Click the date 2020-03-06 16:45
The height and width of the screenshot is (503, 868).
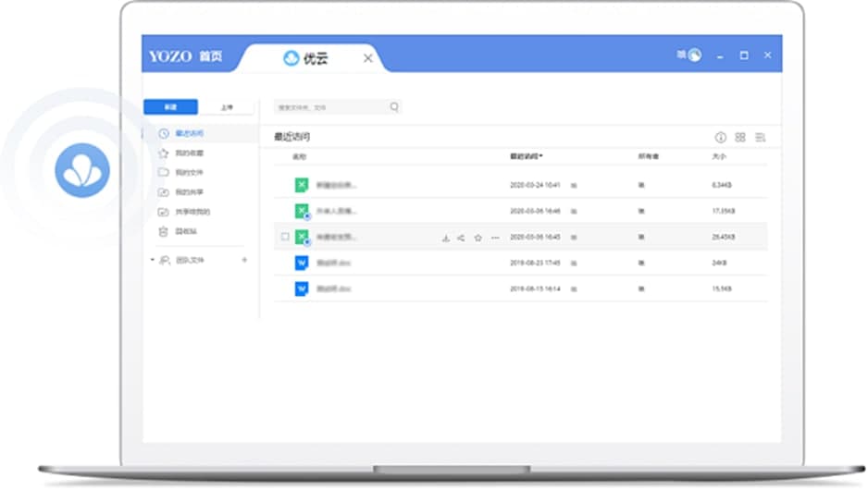pyautogui.click(x=535, y=237)
